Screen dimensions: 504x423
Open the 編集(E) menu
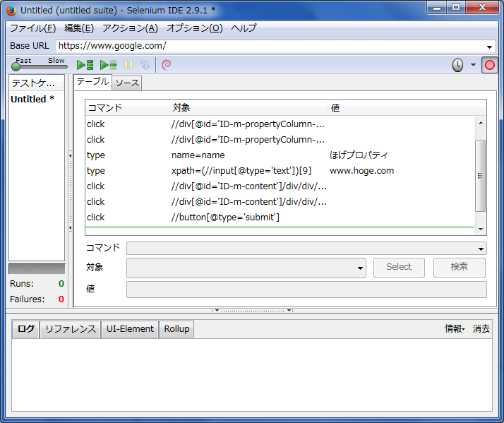point(79,28)
